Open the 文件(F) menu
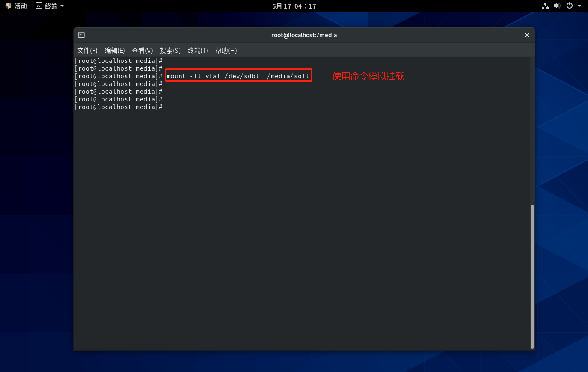The width and height of the screenshot is (588, 372). [x=87, y=51]
